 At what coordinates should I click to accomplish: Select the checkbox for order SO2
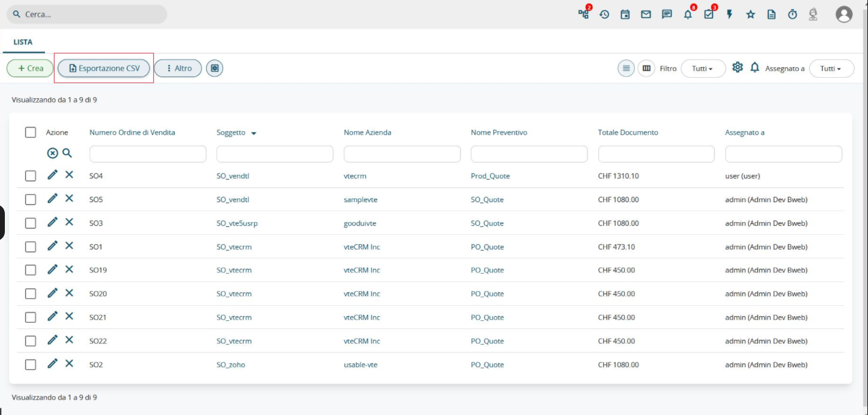coord(30,365)
